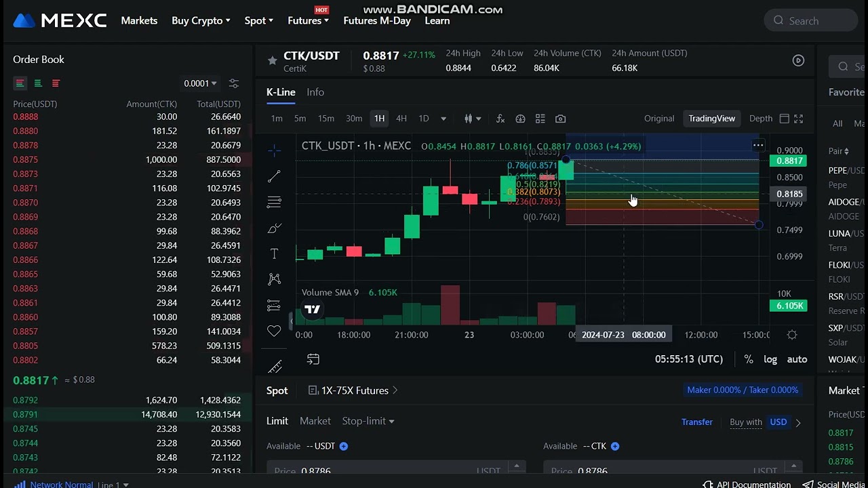Select the text annotation tool
The width and height of the screenshot is (868, 488).
pos(274,253)
